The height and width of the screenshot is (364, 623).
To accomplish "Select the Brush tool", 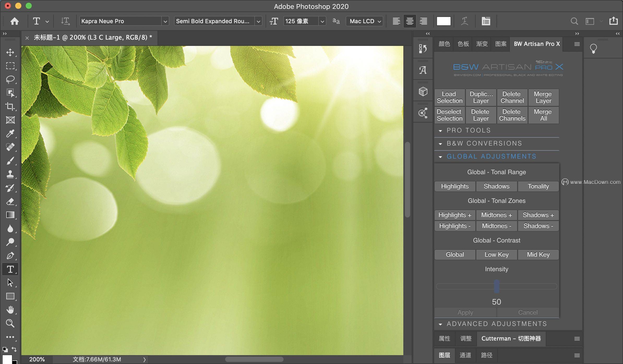I will click(x=10, y=161).
